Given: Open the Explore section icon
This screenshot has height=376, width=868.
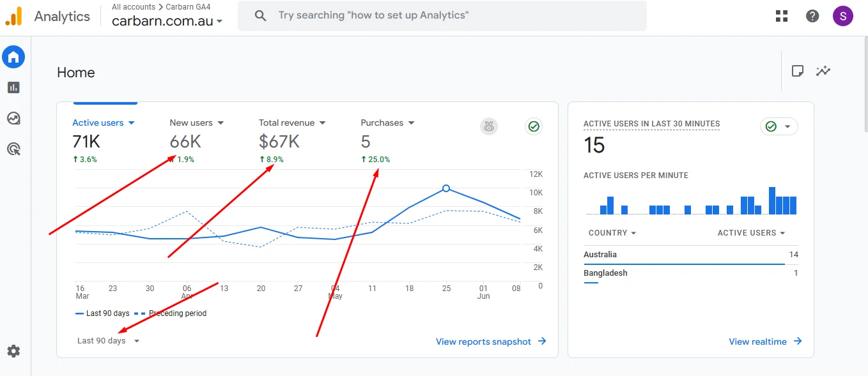Looking at the screenshot, I should pyautogui.click(x=13, y=118).
